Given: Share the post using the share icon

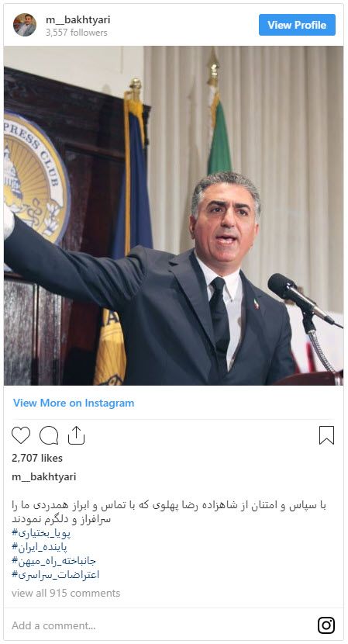Looking at the screenshot, I should click(x=76, y=435).
